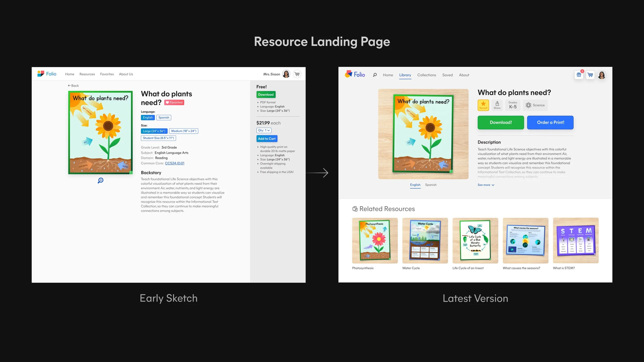Switch poster preview to Spanish tab
This screenshot has height=362, width=644.
coord(431,185)
